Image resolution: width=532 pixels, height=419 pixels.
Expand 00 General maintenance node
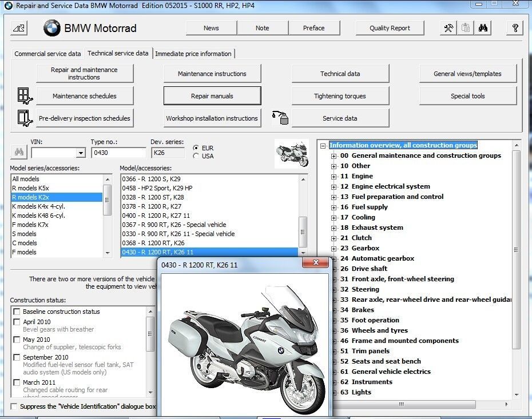point(334,156)
